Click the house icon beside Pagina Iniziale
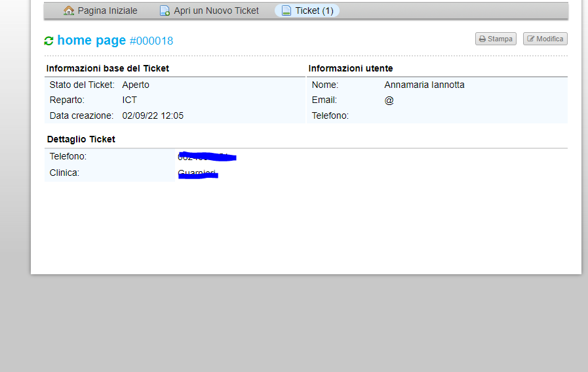 pyautogui.click(x=69, y=10)
